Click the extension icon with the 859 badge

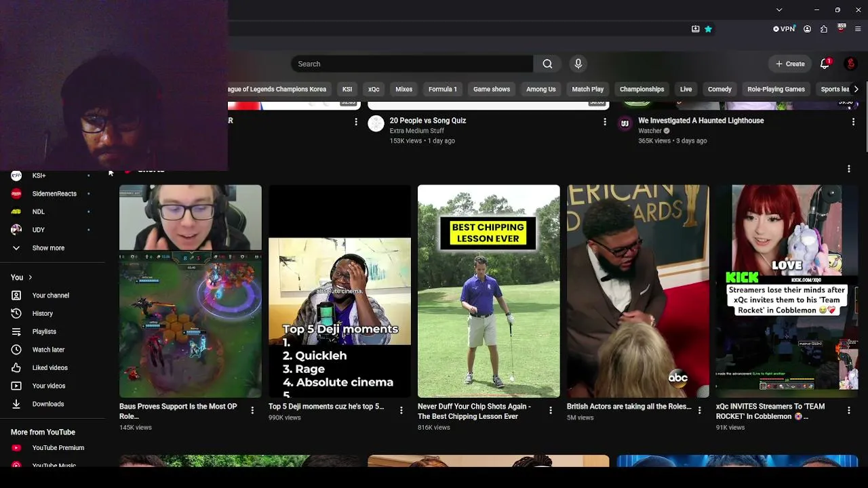point(842,28)
